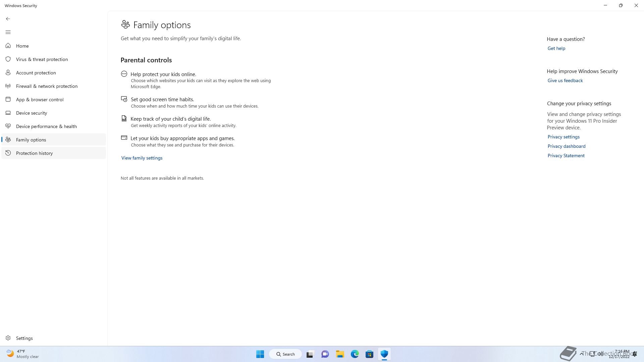Open Microsoft Store from the taskbar
Screen dimensions: 644x362
pyautogui.click(x=370, y=354)
